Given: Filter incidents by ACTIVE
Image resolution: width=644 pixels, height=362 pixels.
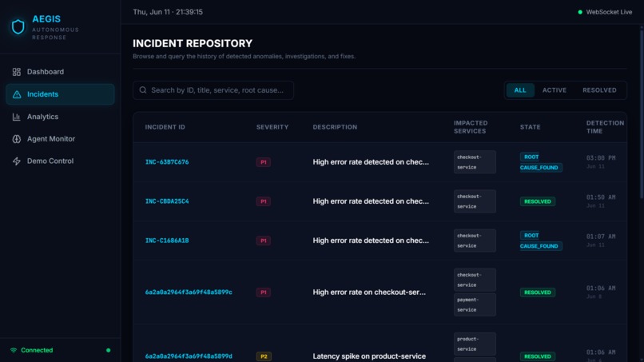Looking at the screenshot, I should click(x=554, y=90).
